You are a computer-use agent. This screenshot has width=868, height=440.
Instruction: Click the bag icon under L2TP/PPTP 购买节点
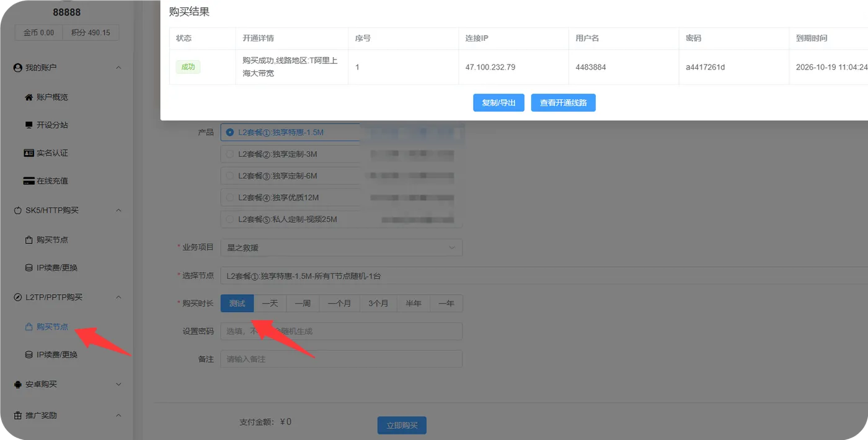tap(29, 327)
